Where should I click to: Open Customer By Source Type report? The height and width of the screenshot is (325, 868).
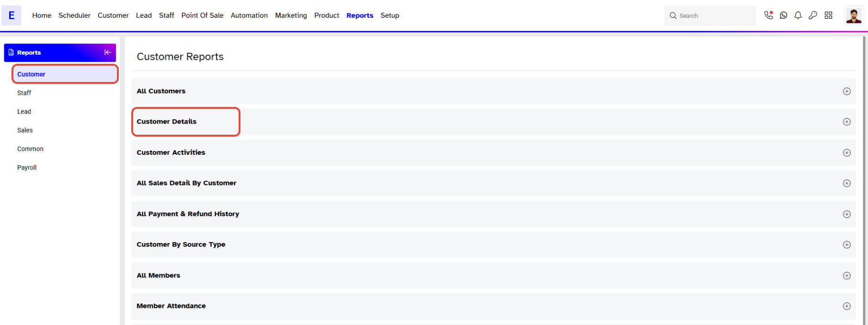tap(493, 244)
